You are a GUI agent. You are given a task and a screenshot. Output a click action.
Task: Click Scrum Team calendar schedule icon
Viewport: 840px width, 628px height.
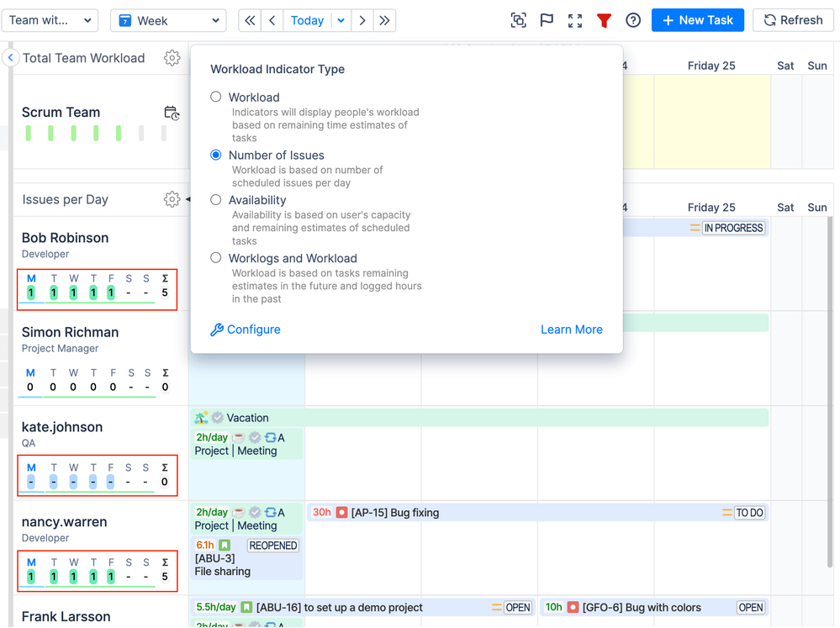pyautogui.click(x=172, y=113)
